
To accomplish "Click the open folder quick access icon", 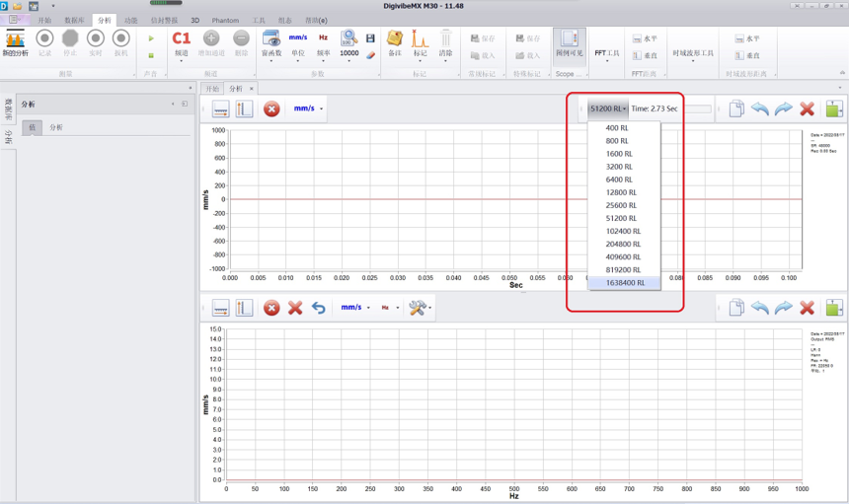I will tap(18, 6).
